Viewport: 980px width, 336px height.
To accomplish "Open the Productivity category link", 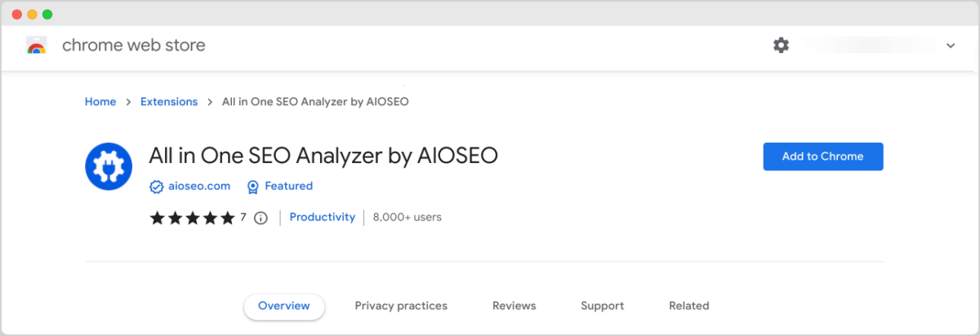I will click(x=323, y=217).
